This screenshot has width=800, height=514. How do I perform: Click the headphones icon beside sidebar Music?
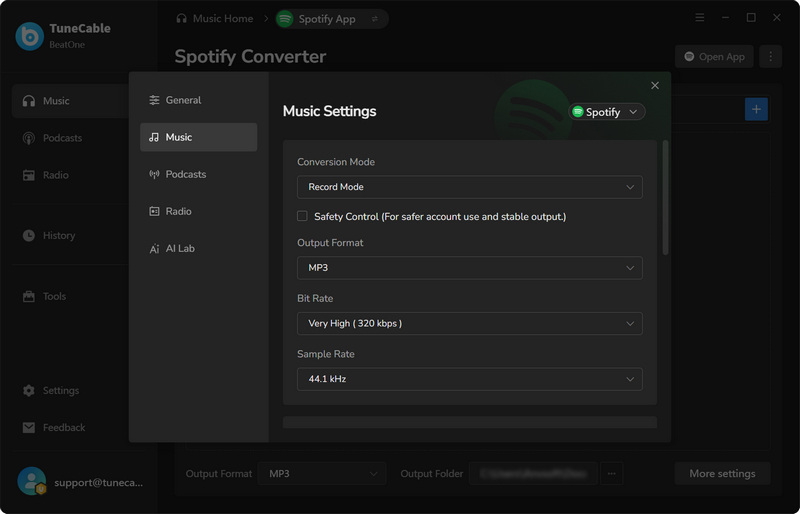click(29, 101)
